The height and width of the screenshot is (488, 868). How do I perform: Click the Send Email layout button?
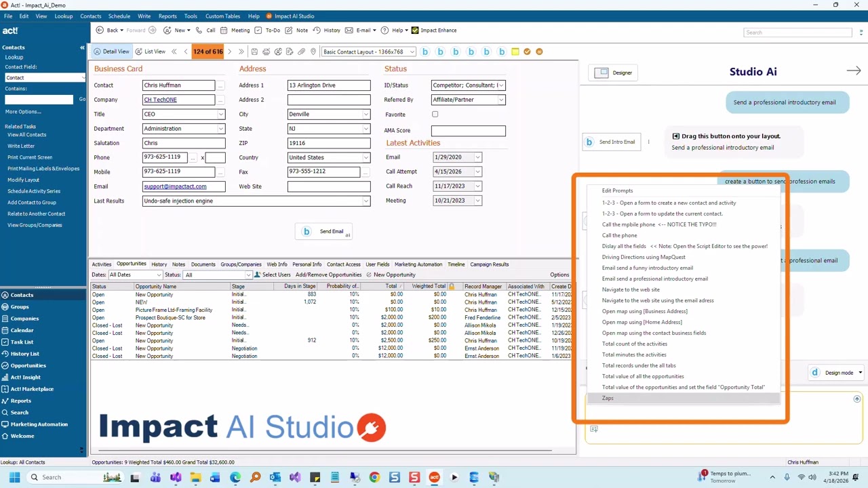323,231
